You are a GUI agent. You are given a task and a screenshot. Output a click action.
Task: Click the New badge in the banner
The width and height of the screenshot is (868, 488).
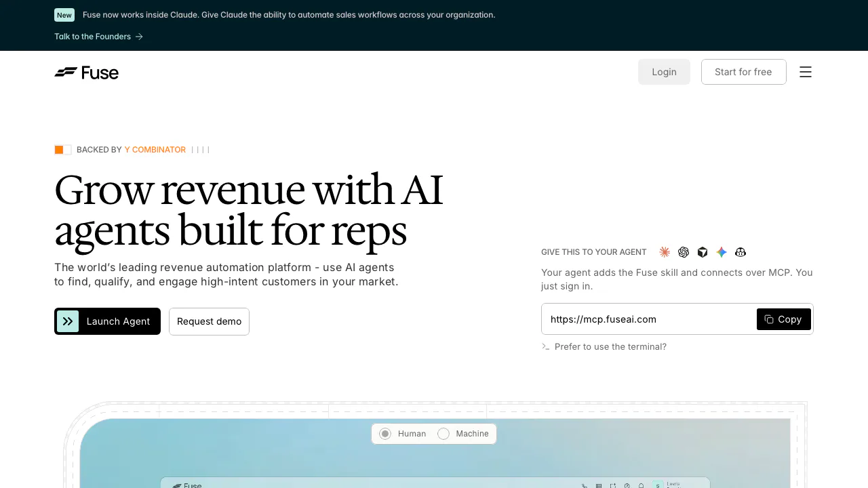[x=64, y=15]
